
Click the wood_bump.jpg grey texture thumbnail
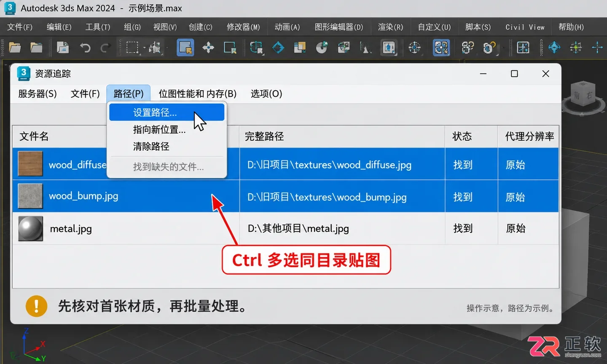tap(30, 196)
